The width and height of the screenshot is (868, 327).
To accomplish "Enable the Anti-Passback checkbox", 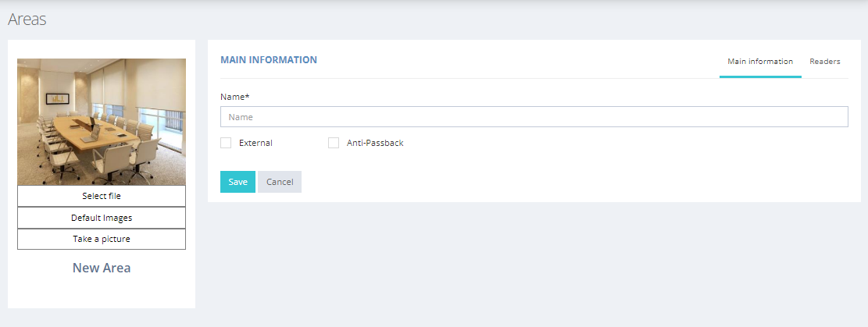I will coord(334,143).
